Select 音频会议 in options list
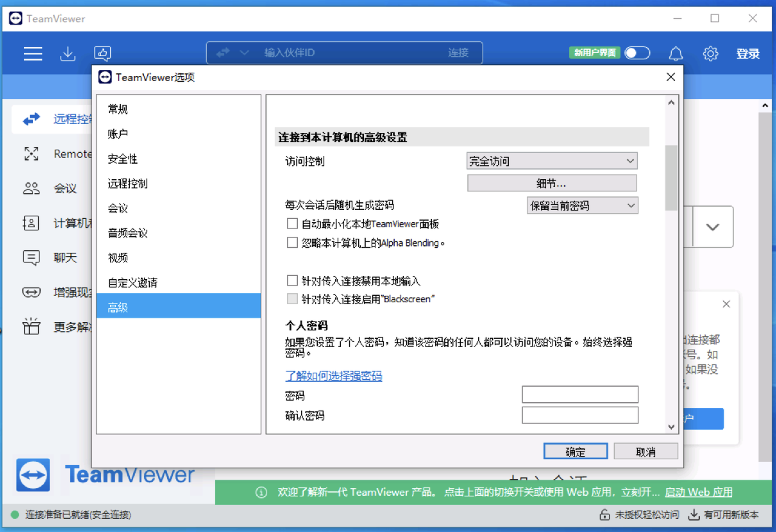776x532 pixels. (x=179, y=233)
